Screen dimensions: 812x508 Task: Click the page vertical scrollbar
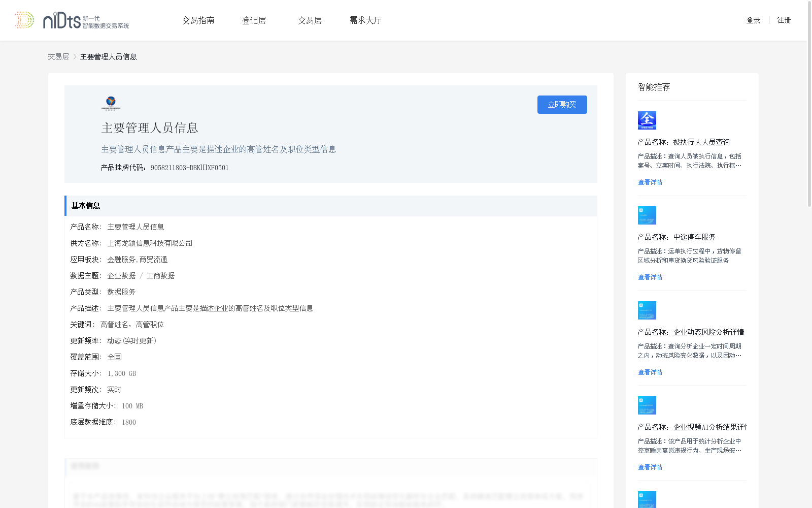pyautogui.click(x=809, y=104)
